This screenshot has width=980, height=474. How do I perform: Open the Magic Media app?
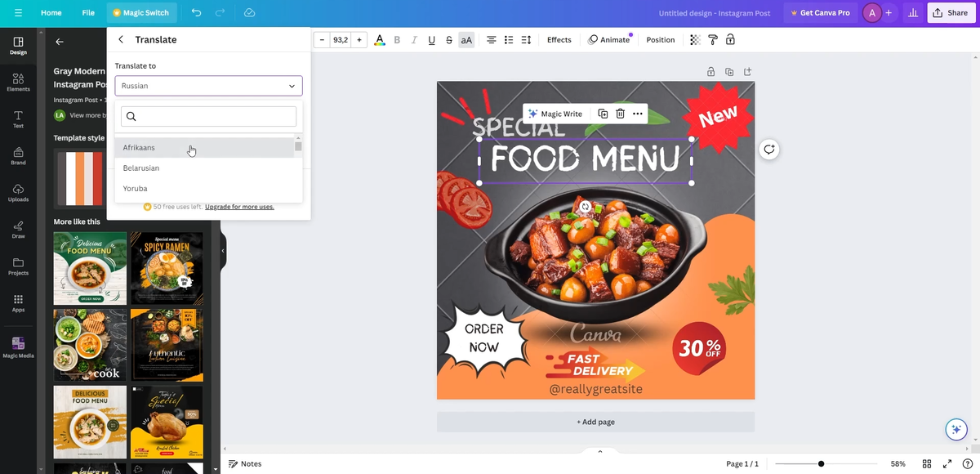click(x=18, y=347)
